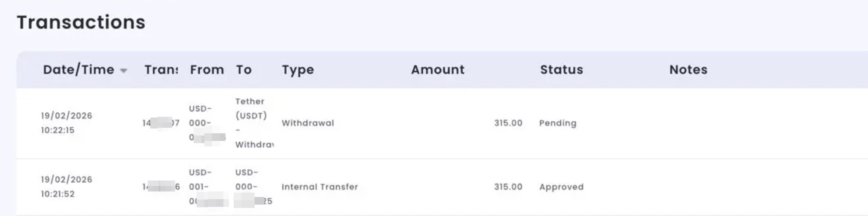Click the Transactions page heading

coord(81,22)
